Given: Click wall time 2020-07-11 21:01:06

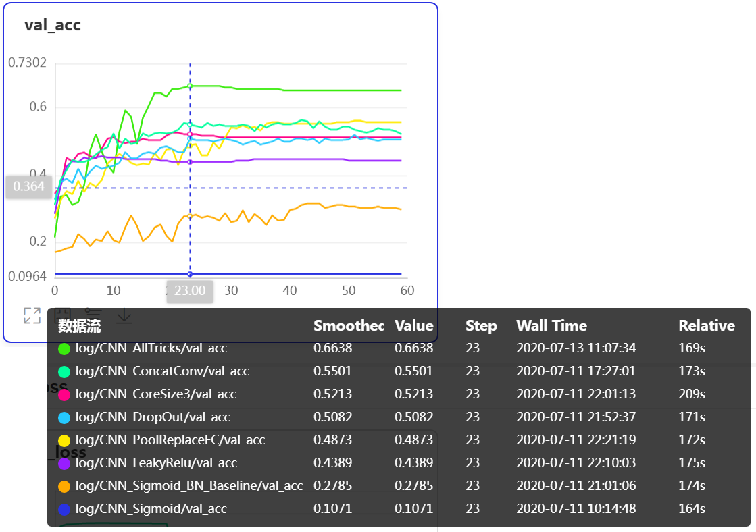Looking at the screenshot, I should (576, 485).
